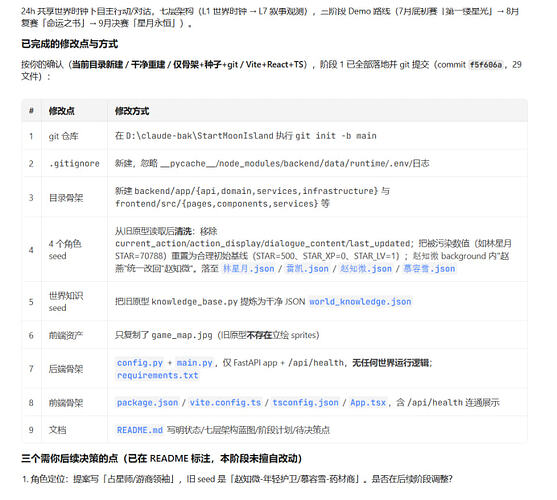Open the 赵知微.json file link
The width and height of the screenshot is (557, 500).
[366, 268]
